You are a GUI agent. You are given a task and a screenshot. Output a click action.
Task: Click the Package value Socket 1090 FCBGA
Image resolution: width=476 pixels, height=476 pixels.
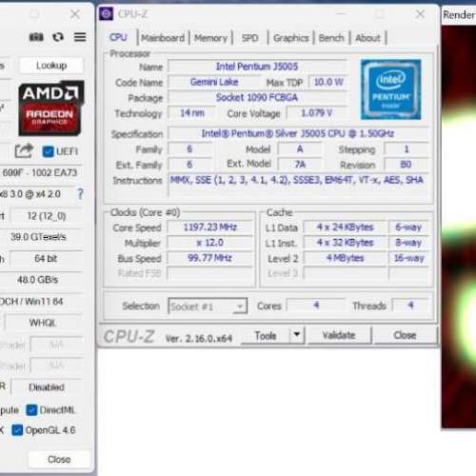[x=257, y=97]
